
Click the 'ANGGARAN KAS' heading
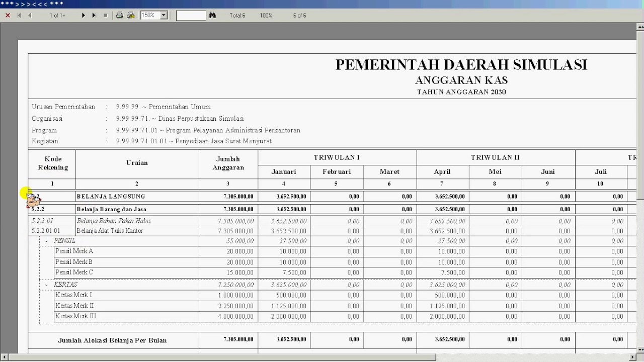coord(461,80)
